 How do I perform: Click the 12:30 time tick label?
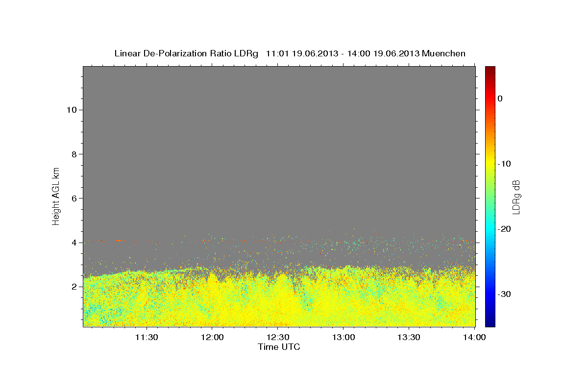278,337
